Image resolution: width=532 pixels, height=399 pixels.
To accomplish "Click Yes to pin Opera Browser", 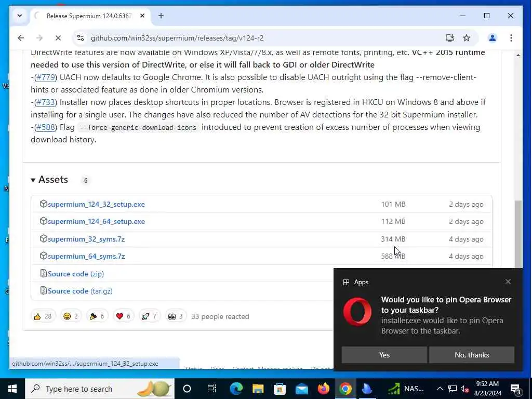I will pos(384,355).
